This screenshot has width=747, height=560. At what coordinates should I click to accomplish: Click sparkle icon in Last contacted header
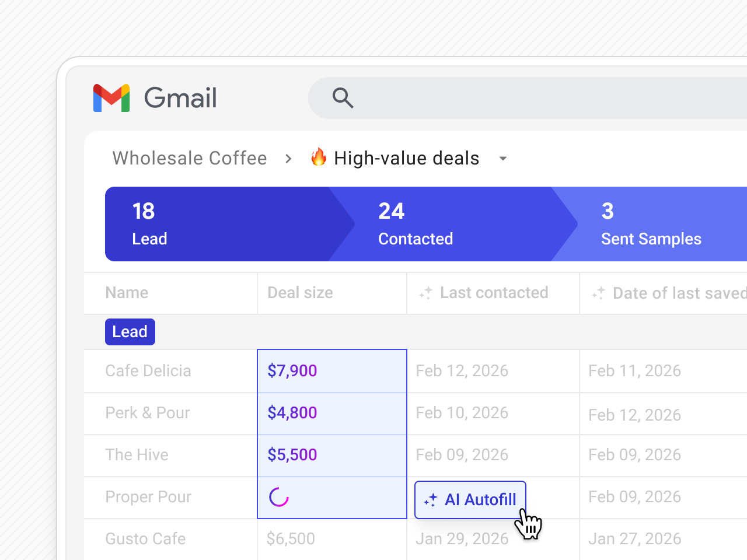(426, 293)
